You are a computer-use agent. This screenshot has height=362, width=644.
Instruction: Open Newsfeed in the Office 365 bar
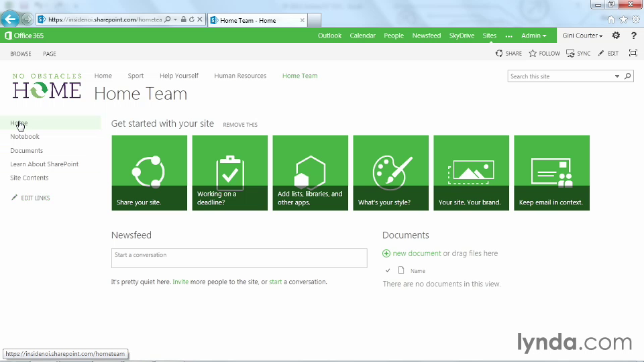[x=427, y=36]
